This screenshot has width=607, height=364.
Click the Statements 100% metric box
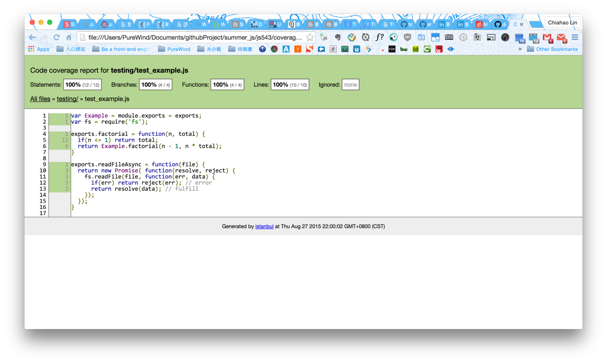coord(82,85)
